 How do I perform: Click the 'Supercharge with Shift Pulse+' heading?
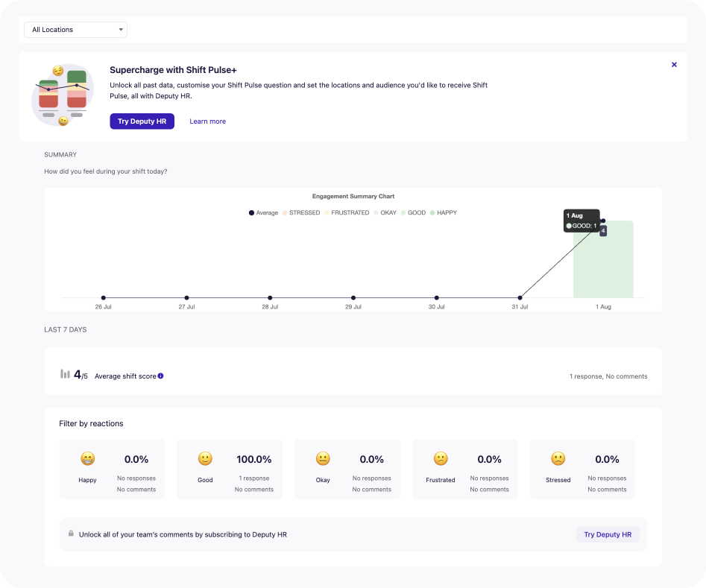click(174, 70)
